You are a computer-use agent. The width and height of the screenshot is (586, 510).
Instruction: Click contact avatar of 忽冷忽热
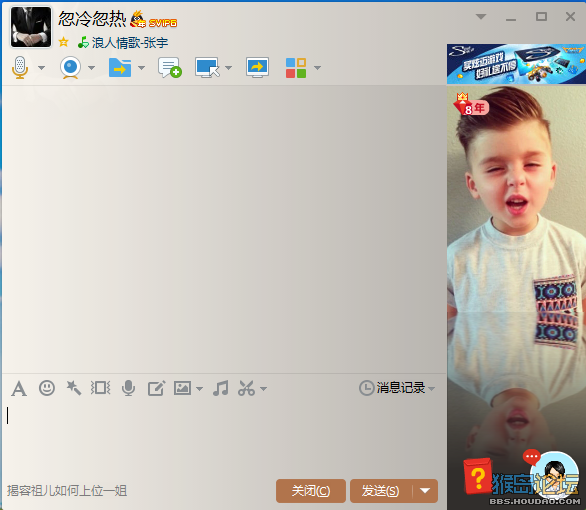[x=31, y=27]
